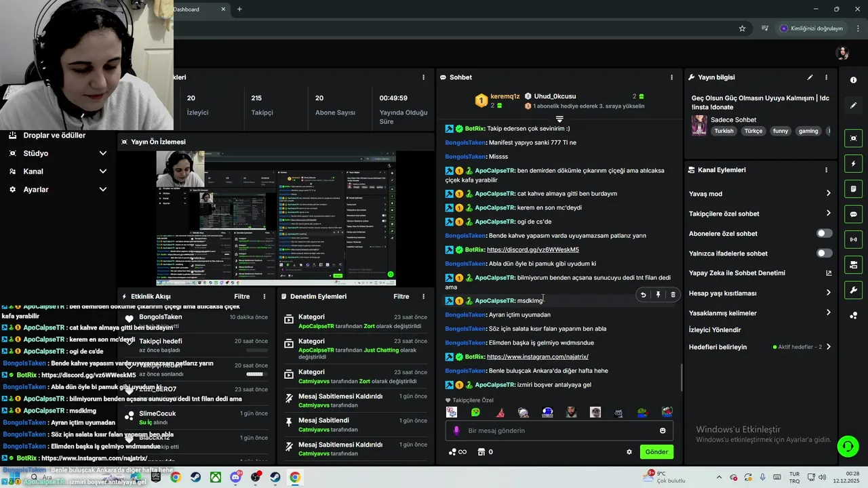Open the AI chat moderation external link icon
The height and width of the screenshot is (488, 868).
click(x=828, y=273)
